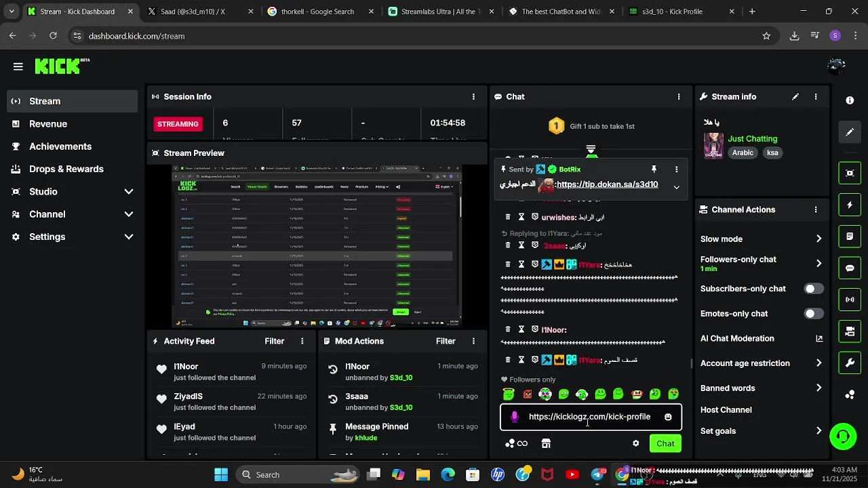Collapse the pinned message with chevron

(676, 187)
